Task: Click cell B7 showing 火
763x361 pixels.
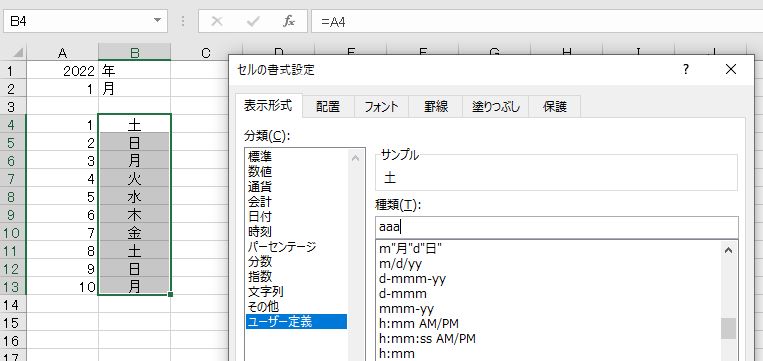Action: pos(135,179)
